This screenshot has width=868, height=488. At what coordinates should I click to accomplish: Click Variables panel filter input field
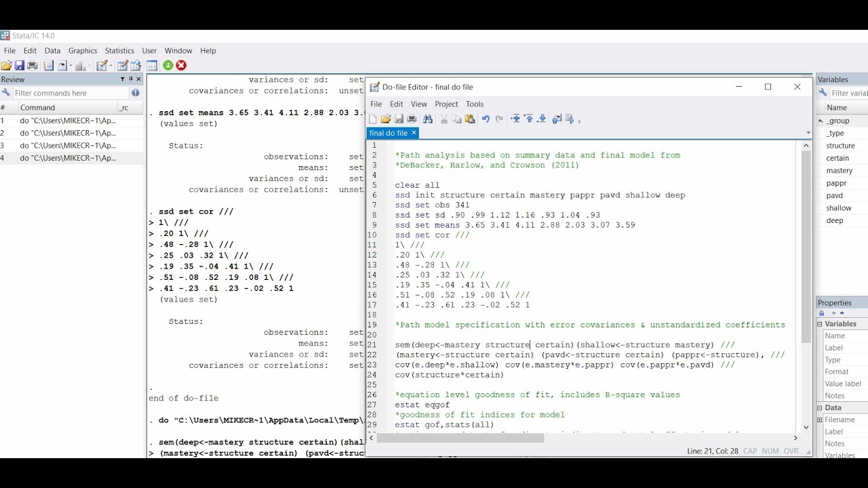[x=848, y=93]
